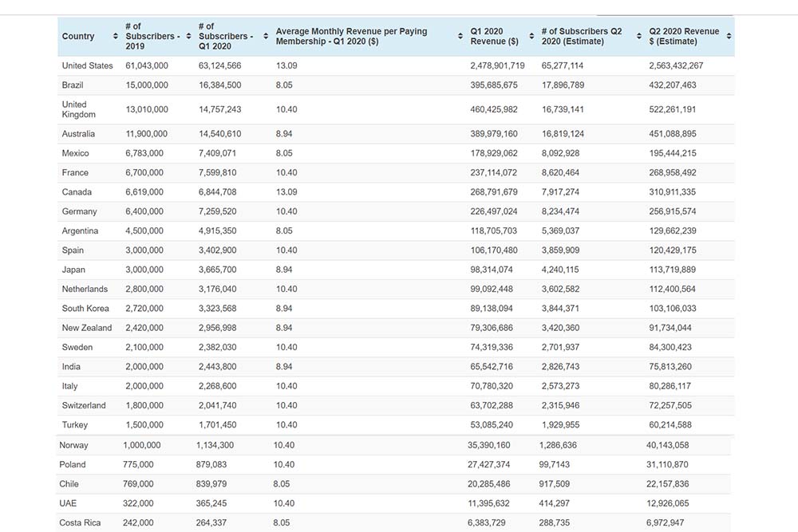This screenshot has width=798, height=532.
Task: Click the Country column header label
Action: click(78, 36)
